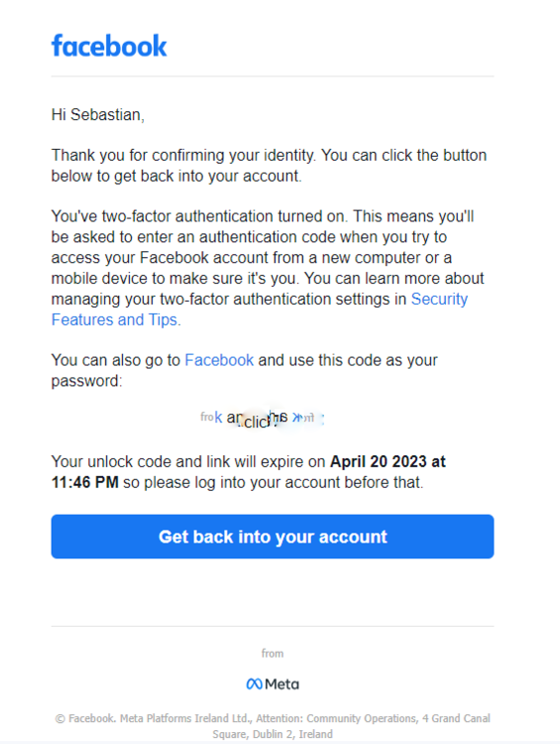Click the 'Square, Dublin 2, Ireland' footer address line

pos(273,734)
